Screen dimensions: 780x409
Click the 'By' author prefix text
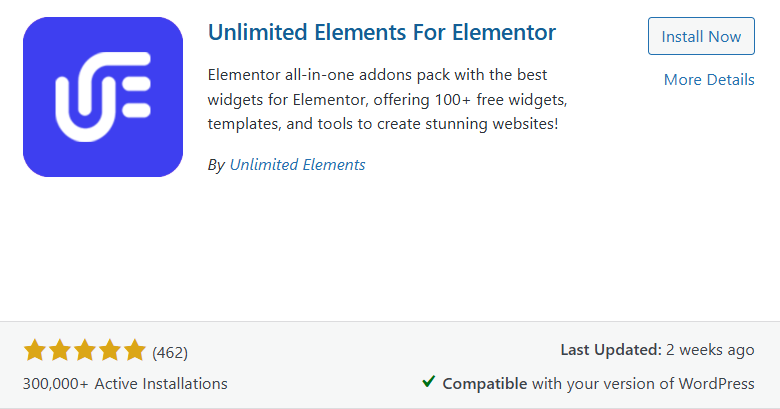pos(216,165)
